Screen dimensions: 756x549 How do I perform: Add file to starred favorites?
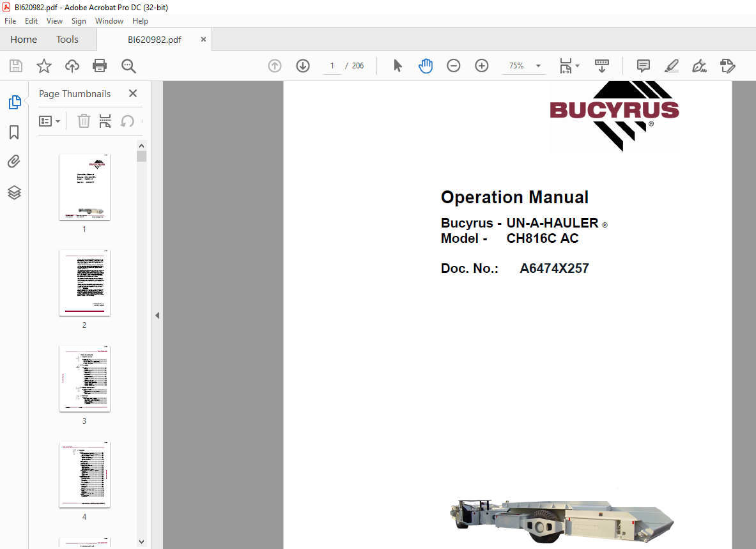point(44,66)
